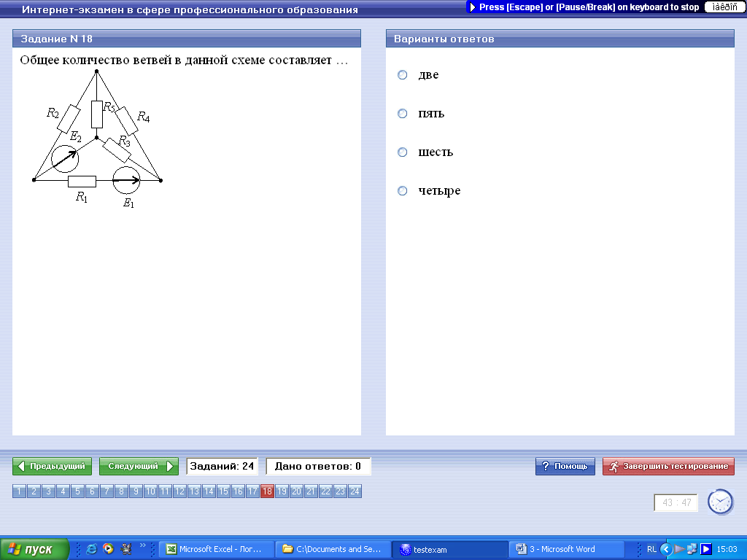Click 'Завершить тестирование' to end the test

pyautogui.click(x=668, y=466)
